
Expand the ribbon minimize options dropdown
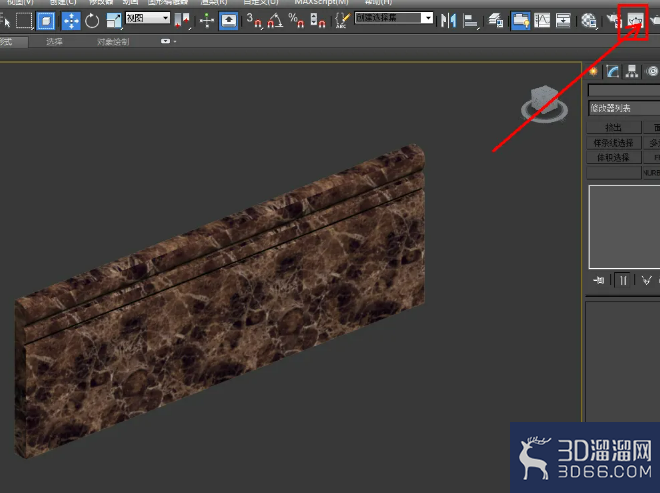tap(168, 41)
